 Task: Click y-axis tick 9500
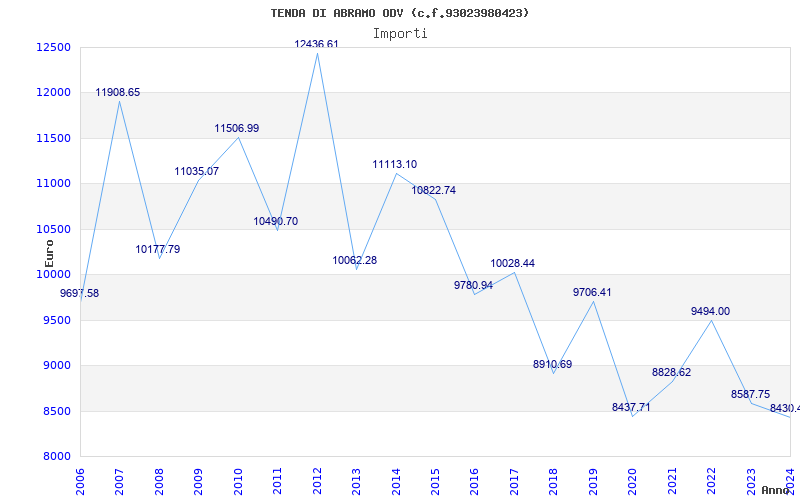pos(56,320)
